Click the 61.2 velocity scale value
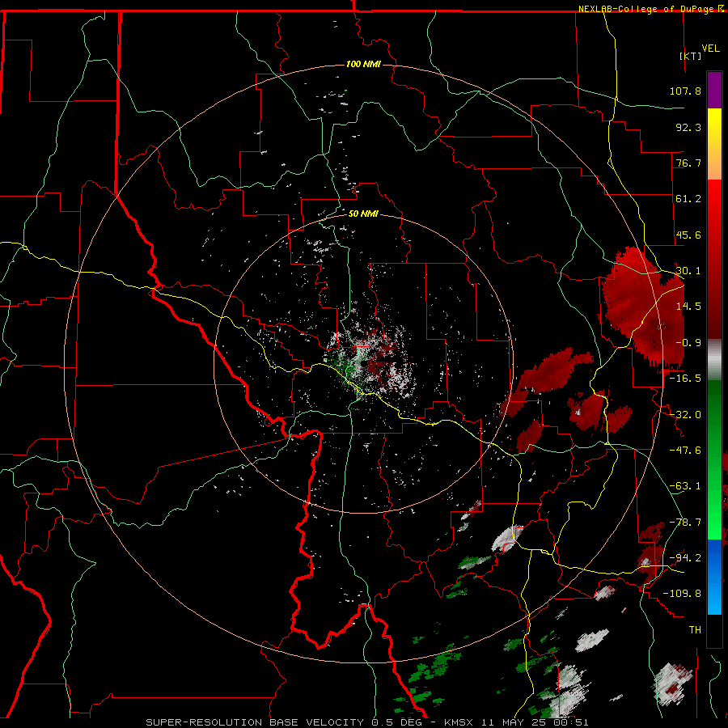The image size is (728, 728). click(x=688, y=199)
